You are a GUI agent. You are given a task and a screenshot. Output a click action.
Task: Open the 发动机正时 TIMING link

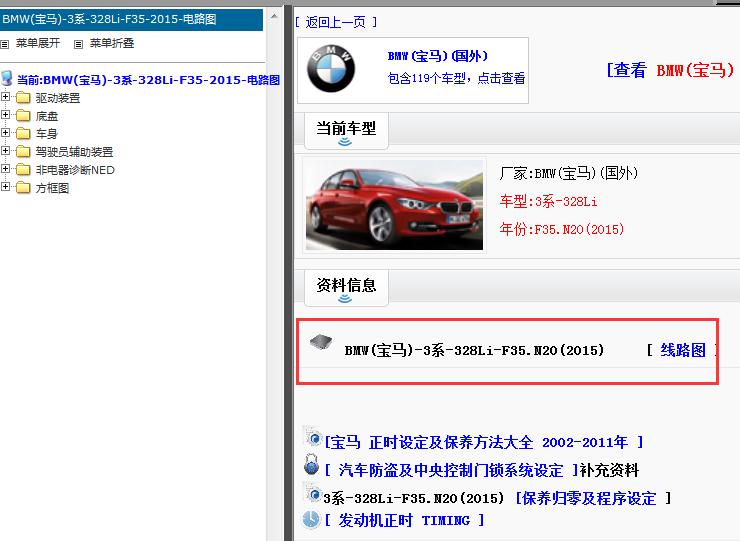tap(404, 520)
